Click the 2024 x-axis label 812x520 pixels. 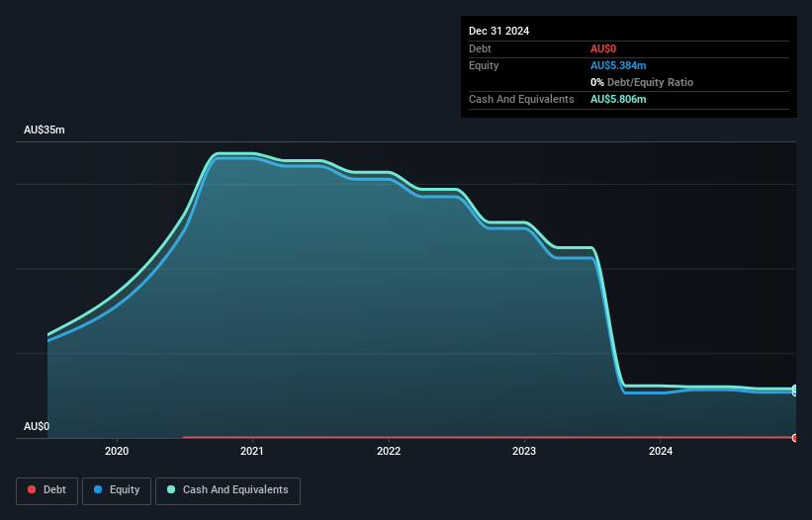click(661, 451)
